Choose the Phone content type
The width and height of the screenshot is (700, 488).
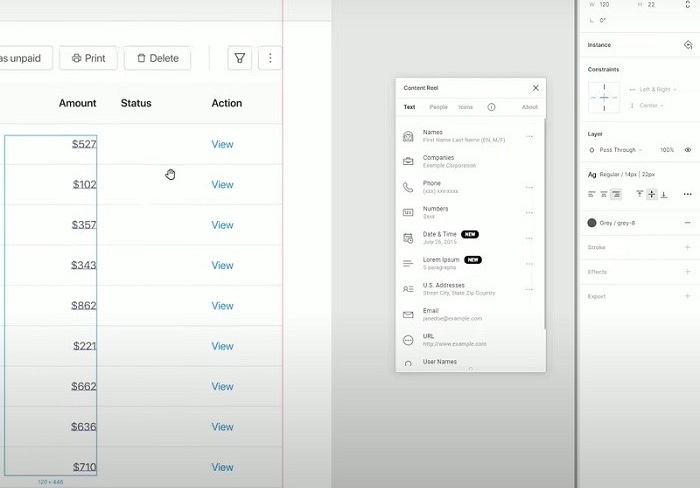coord(466,187)
